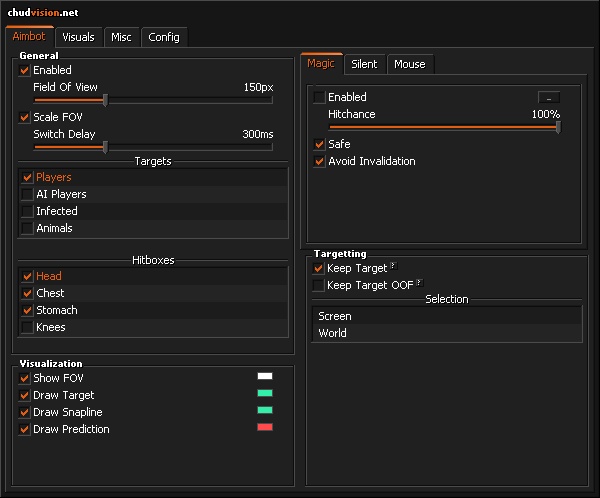The height and width of the screenshot is (498, 600).
Task: Open the white Show FOV color swatch
Action: point(265,376)
